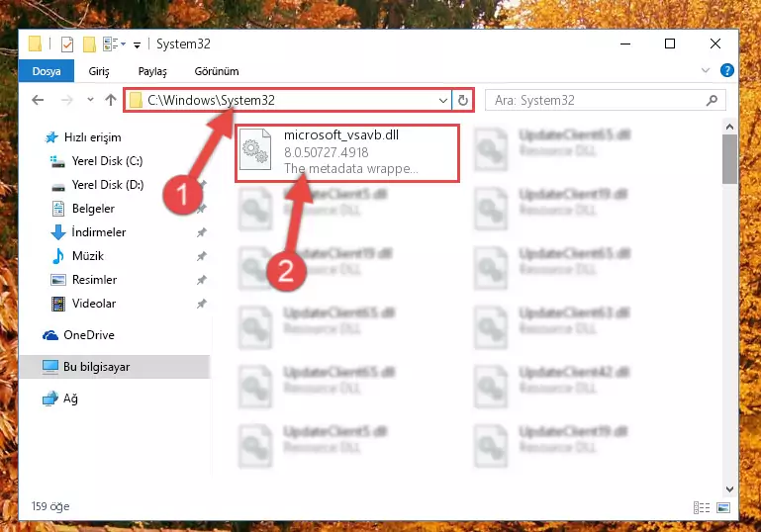The width and height of the screenshot is (761, 532).
Task: Open the help question mark icon
Action: 726,71
